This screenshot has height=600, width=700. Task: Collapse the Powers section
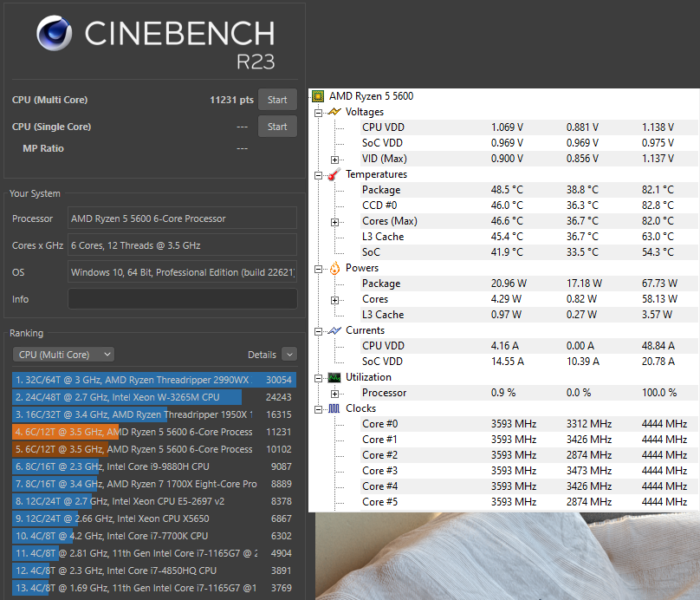coord(318,269)
